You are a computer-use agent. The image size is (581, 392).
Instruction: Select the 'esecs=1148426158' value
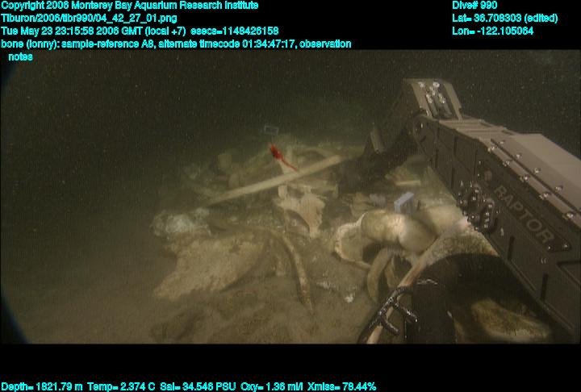pyautogui.click(x=235, y=31)
